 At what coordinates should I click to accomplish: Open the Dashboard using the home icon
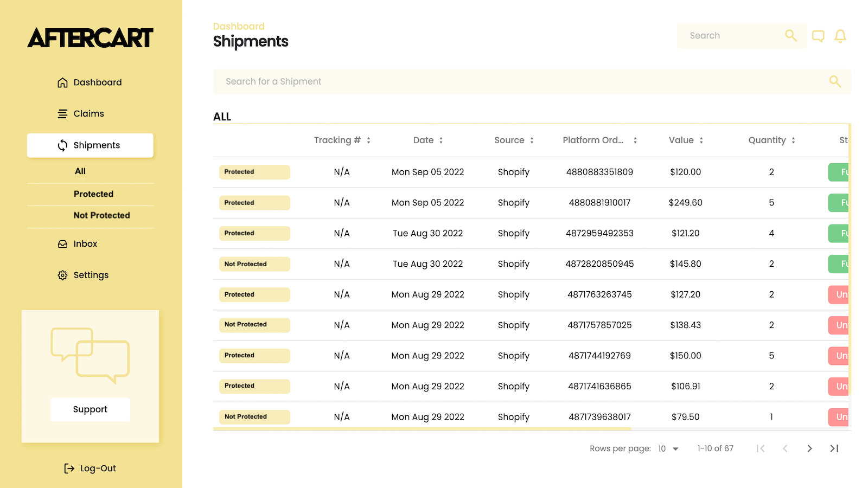(62, 82)
